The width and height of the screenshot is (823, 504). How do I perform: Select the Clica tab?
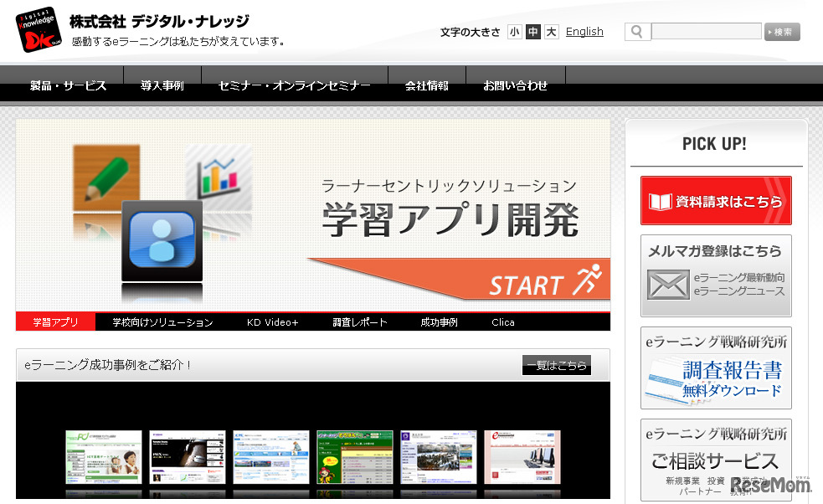tap(503, 321)
